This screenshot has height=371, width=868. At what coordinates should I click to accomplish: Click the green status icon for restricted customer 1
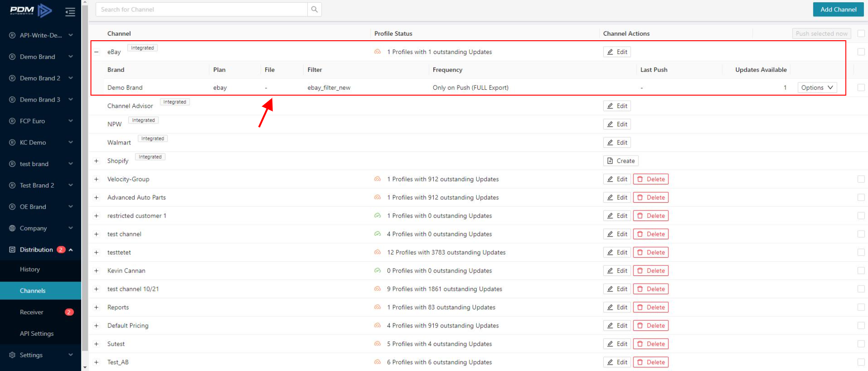[x=377, y=215]
